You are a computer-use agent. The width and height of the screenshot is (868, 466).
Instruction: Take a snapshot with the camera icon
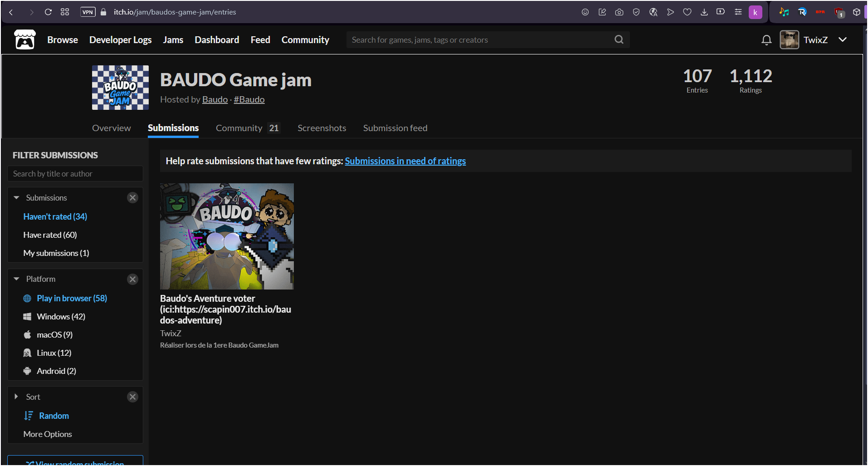tap(619, 12)
